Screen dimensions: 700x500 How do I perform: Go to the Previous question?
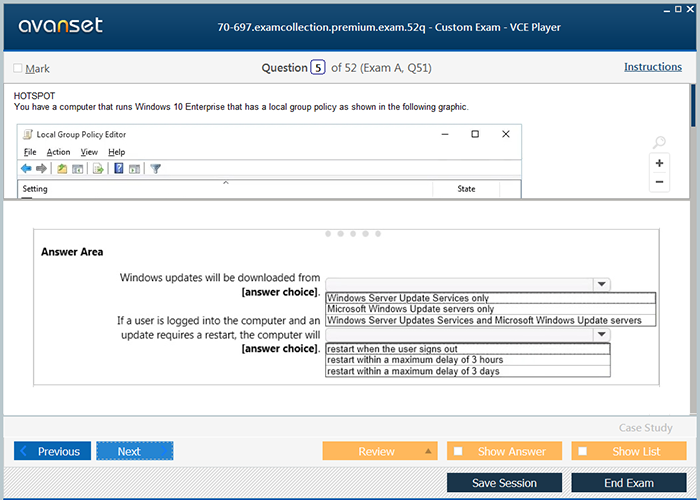tap(52, 451)
